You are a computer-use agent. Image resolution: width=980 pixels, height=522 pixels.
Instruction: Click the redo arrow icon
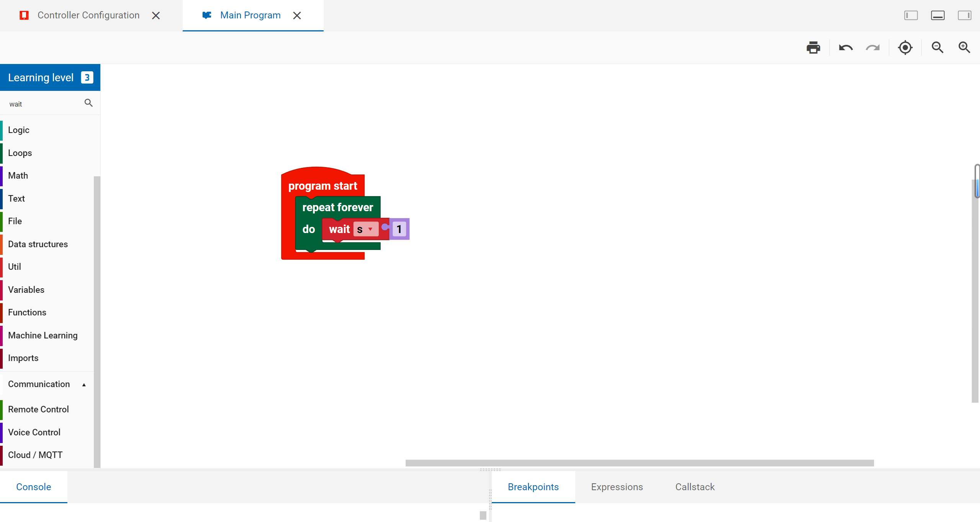(872, 48)
